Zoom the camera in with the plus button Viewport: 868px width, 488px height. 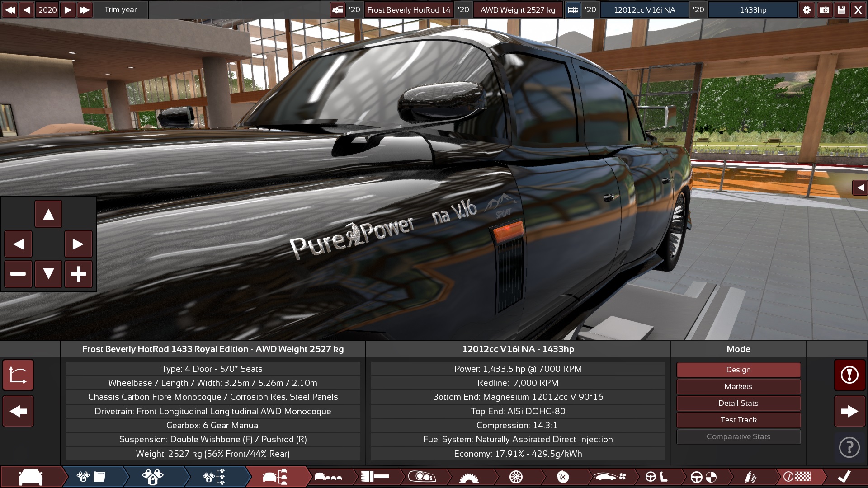point(78,274)
